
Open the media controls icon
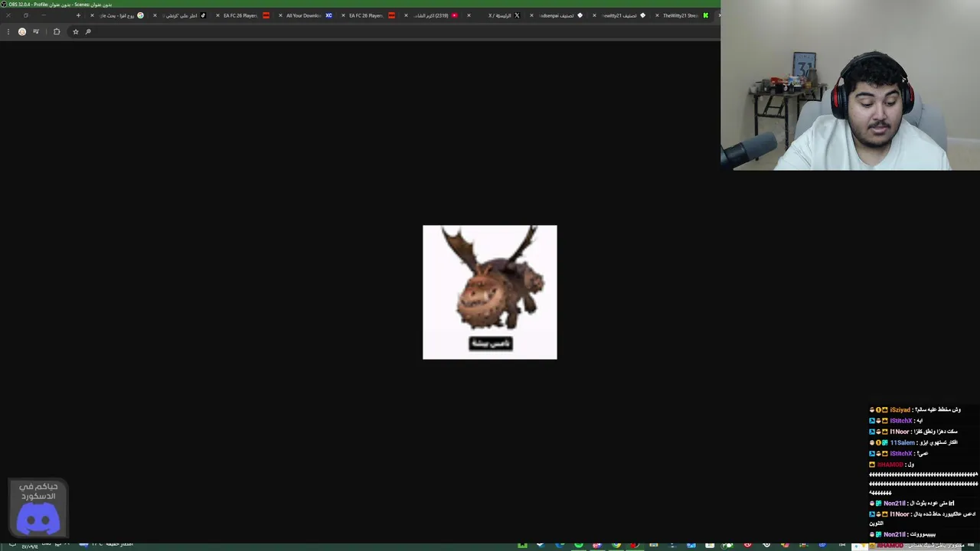tap(36, 31)
